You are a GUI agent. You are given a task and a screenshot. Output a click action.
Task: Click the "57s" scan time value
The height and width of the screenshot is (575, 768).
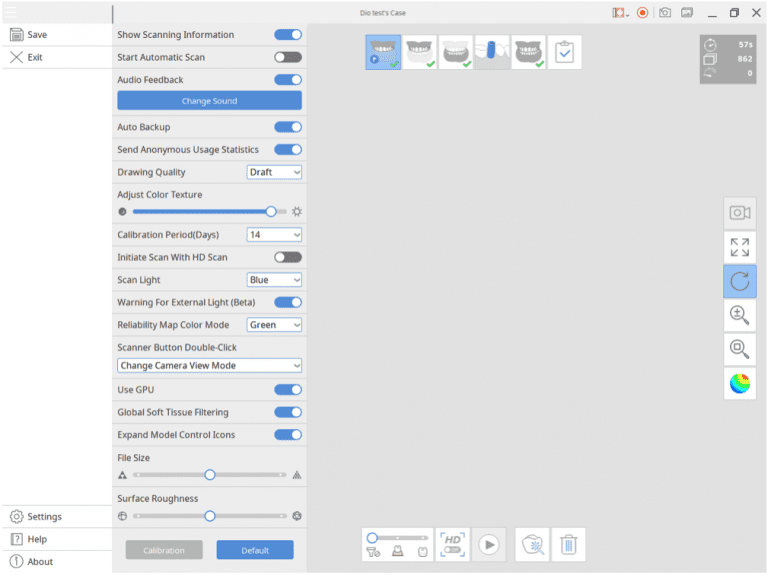[x=746, y=45]
